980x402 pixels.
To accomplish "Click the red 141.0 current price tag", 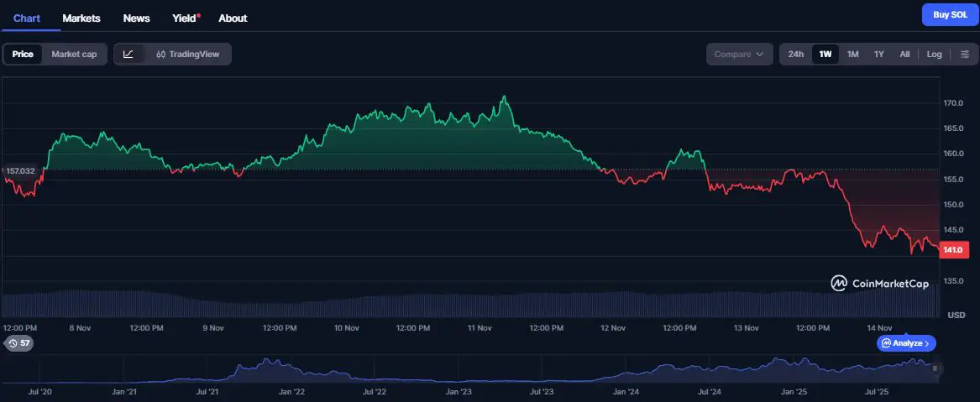I will coord(951,250).
